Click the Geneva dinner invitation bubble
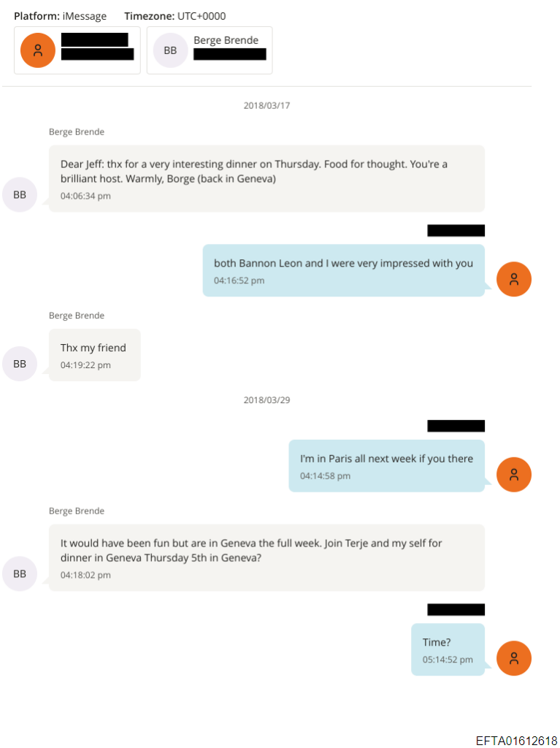 (266, 557)
